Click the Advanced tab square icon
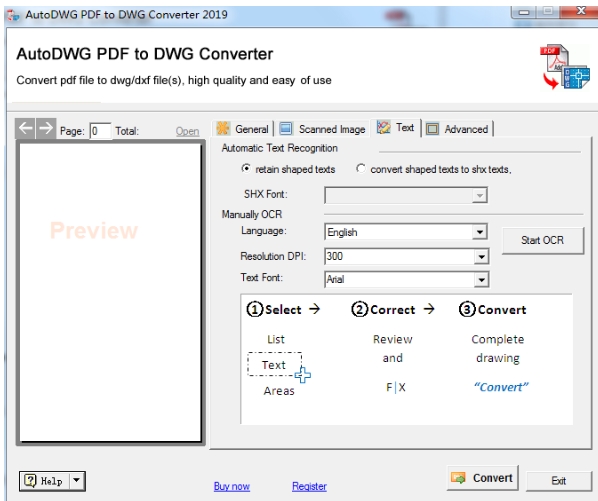 pos(432,129)
